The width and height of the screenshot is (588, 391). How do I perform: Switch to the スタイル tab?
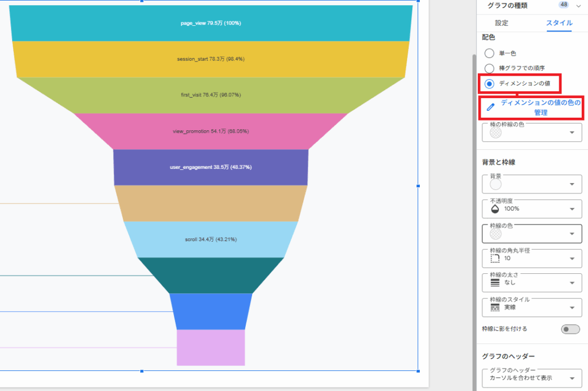pyautogui.click(x=559, y=23)
